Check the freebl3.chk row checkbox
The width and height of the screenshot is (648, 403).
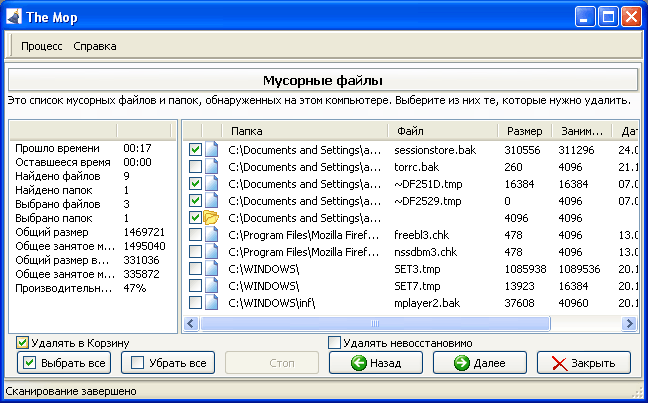click(x=195, y=235)
